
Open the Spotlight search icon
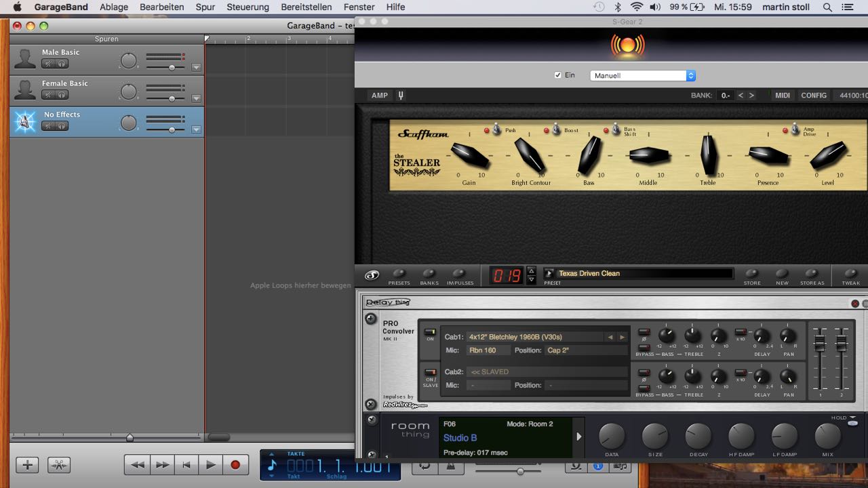pos(827,7)
